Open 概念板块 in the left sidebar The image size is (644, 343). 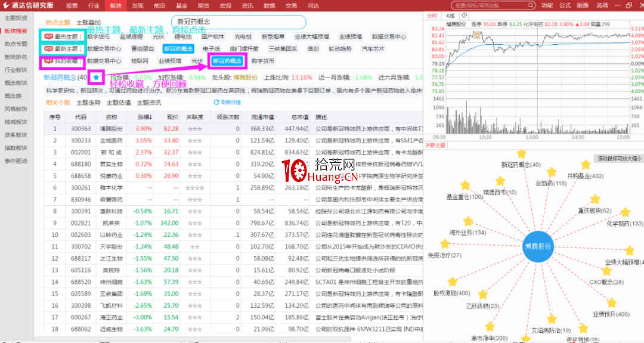click(x=16, y=83)
